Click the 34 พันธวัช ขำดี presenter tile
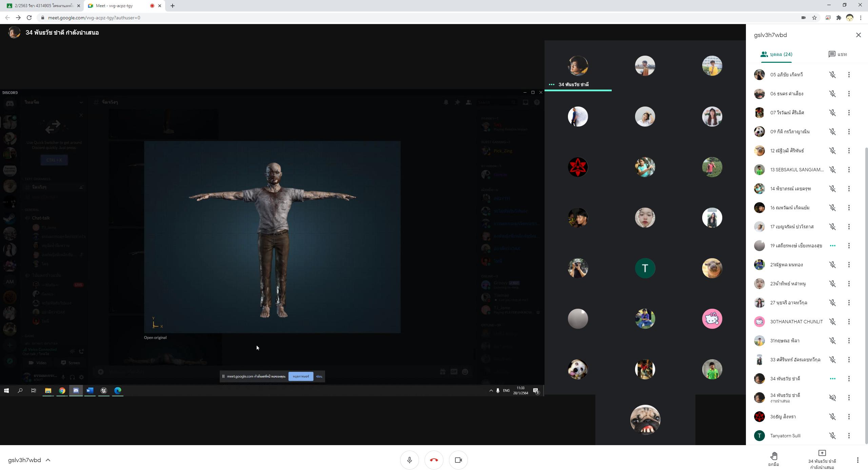This screenshot has height=475, width=868. 578,66
